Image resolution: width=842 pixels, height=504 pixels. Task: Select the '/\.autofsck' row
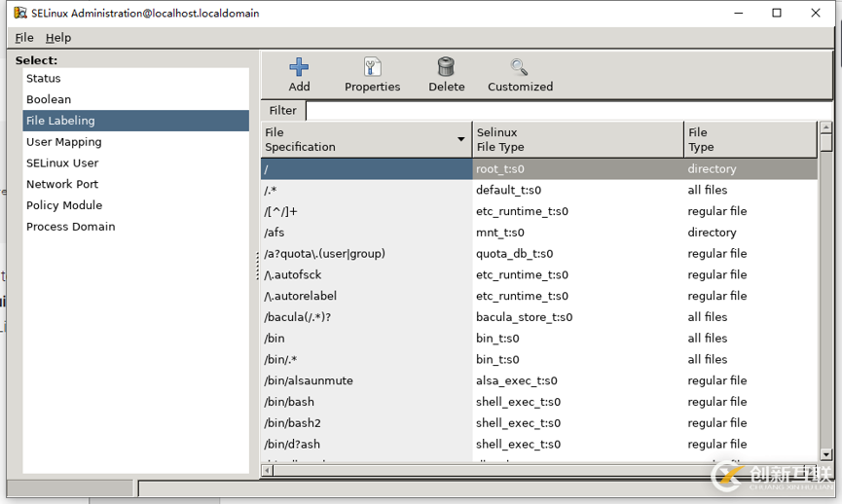pyautogui.click(x=539, y=274)
